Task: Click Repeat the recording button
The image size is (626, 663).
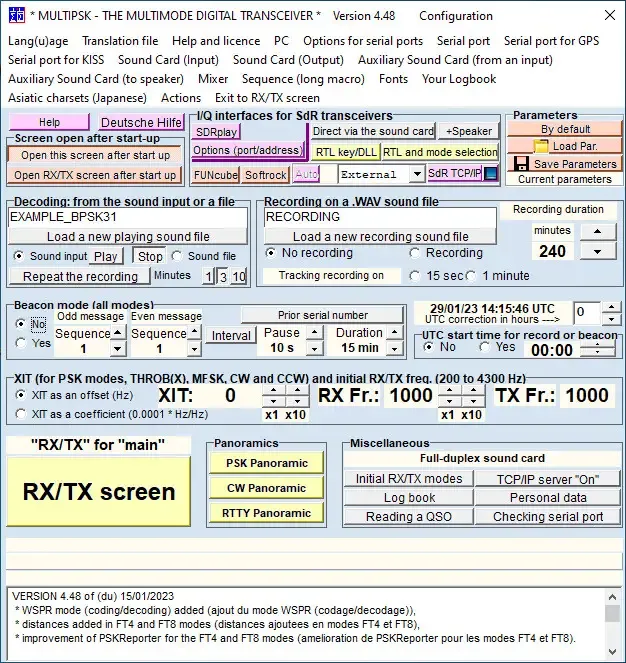Action: point(80,276)
